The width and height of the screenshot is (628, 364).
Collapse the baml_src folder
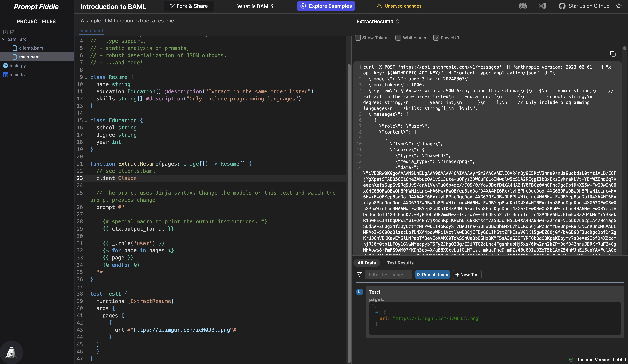[x=4, y=39]
